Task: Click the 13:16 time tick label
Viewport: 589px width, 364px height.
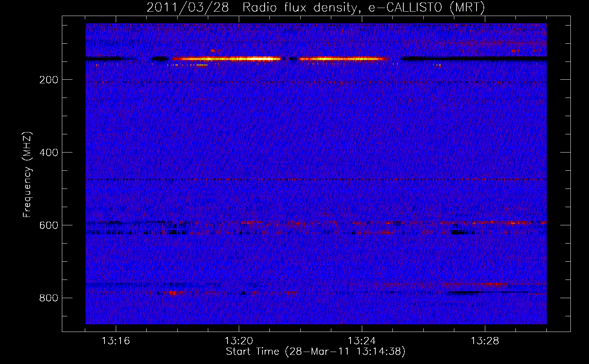Action: tap(116, 341)
